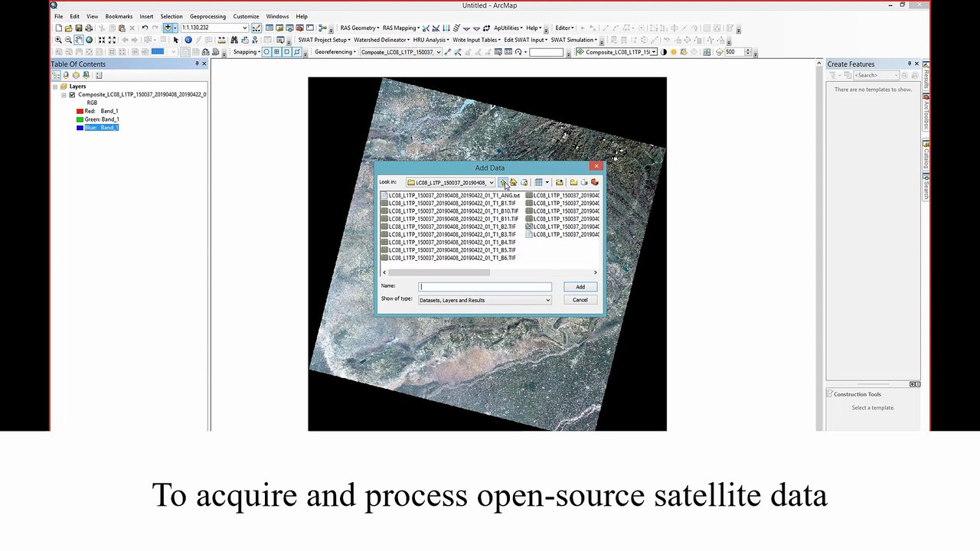The height and width of the screenshot is (551, 980).
Task: Select the Identify tool icon
Action: tap(188, 40)
